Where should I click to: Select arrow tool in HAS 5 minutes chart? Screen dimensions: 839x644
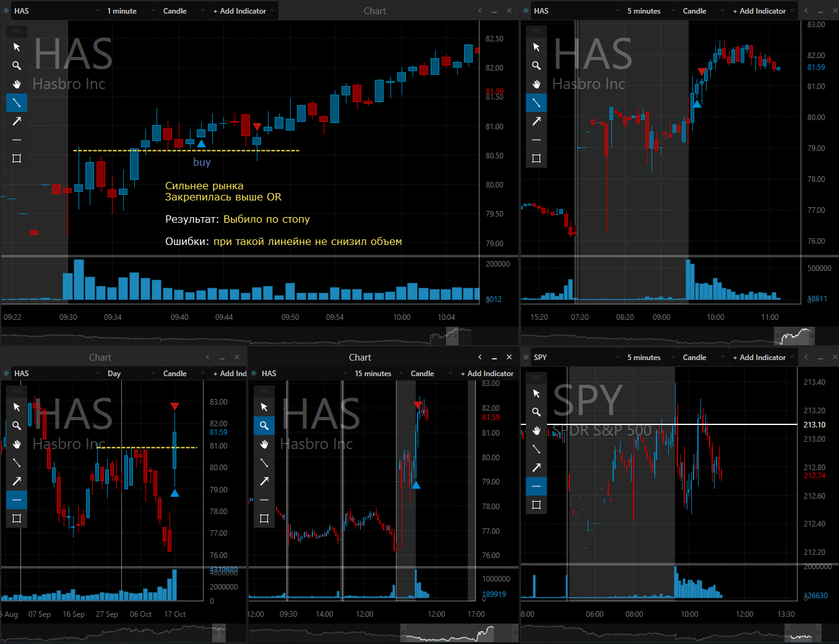[x=536, y=121]
